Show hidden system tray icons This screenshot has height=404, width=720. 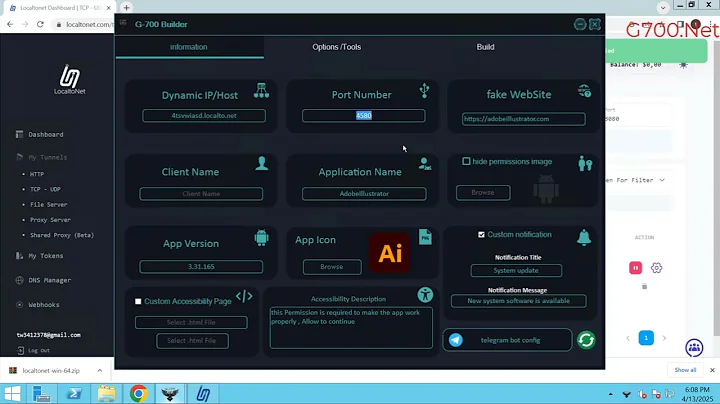pyautogui.click(x=610, y=394)
